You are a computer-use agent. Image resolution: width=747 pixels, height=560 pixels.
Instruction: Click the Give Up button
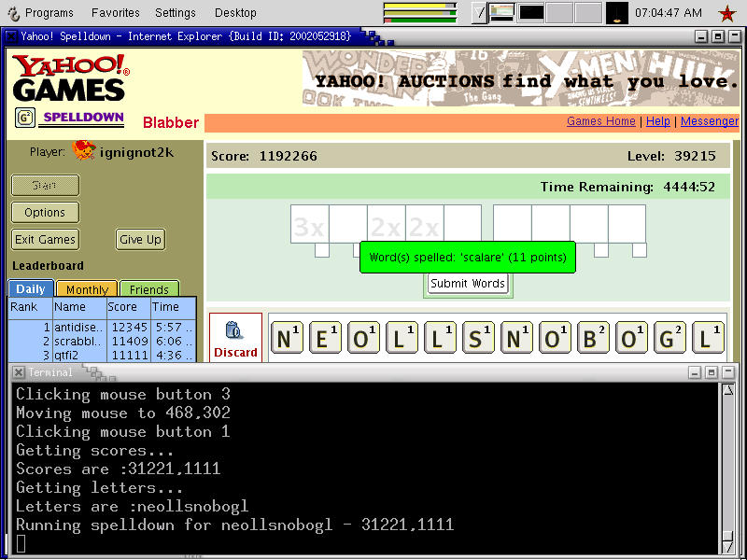(141, 240)
